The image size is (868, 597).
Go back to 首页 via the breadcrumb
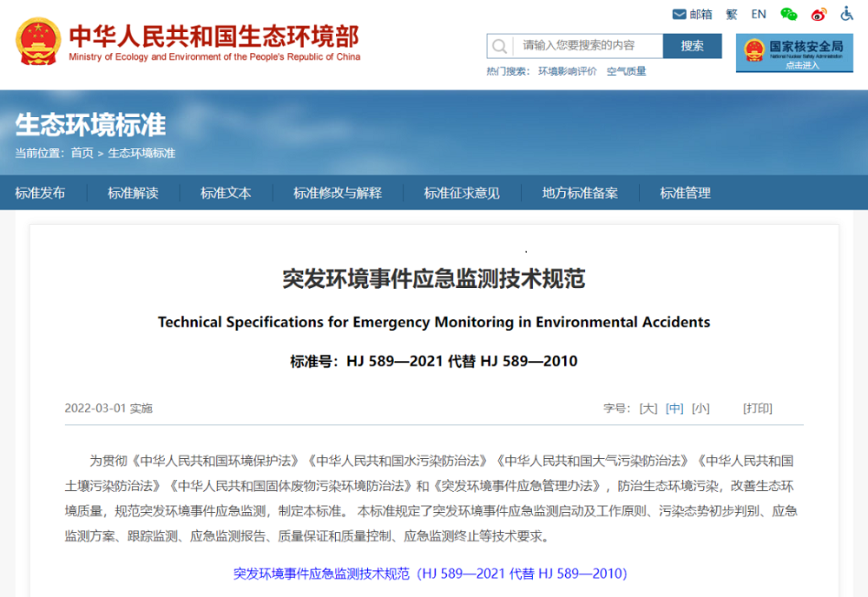pos(81,153)
